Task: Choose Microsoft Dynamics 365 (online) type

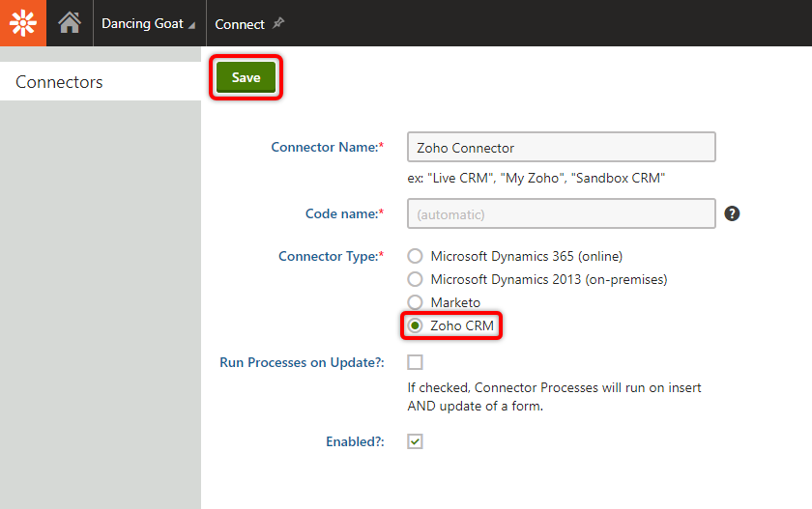Action: pos(415,256)
